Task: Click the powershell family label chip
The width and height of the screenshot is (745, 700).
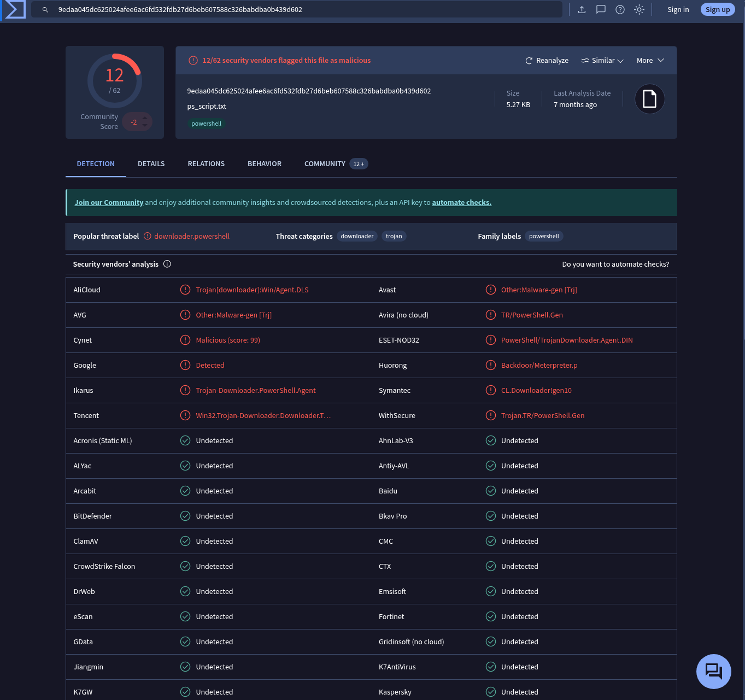Action: (544, 236)
